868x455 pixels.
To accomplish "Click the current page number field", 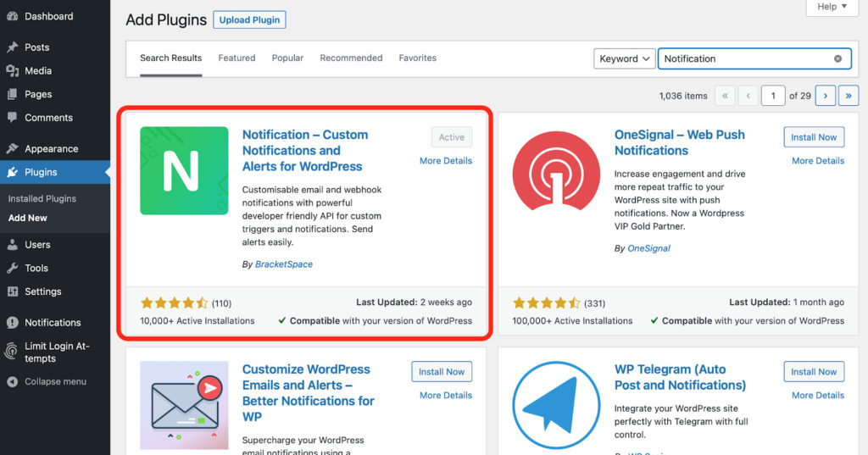I will [773, 96].
